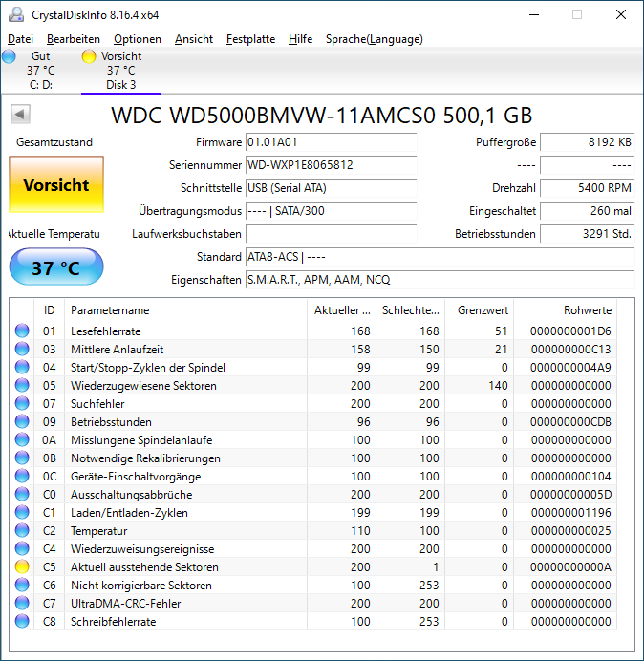This screenshot has width=644, height=661.
Task: Select the UltraDMA-CRC-Fehler parameter name
Action: [126, 604]
